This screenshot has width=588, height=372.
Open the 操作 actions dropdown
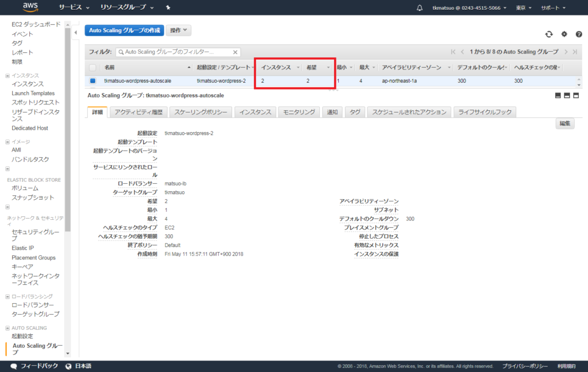click(x=179, y=30)
